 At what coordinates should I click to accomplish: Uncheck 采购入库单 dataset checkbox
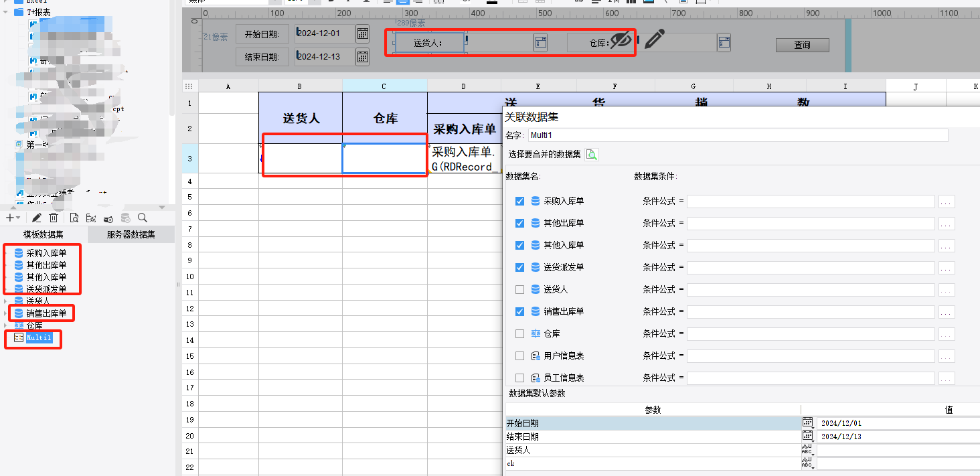click(520, 201)
